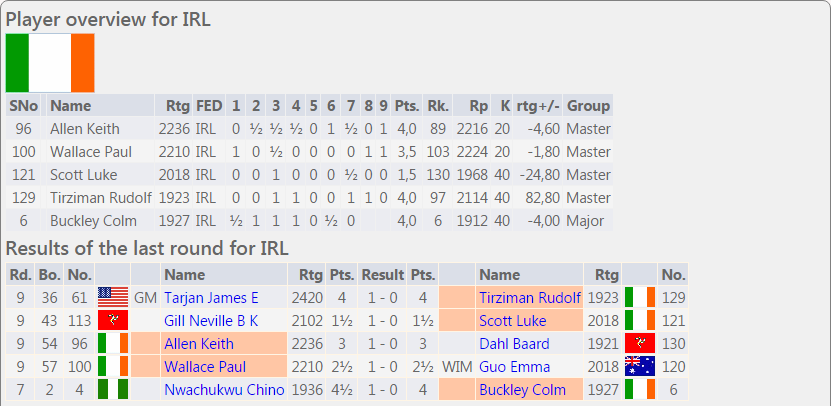Click the Irish flag in Buckley Colm's results row
Viewport: 831px width, 406px height.
639,389
